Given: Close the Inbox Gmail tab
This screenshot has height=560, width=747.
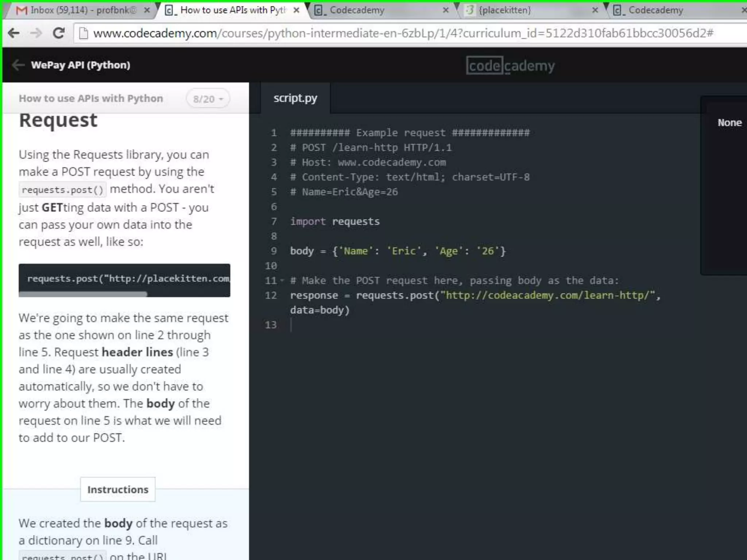Looking at the screenshot, I should [x=147, y=10].
